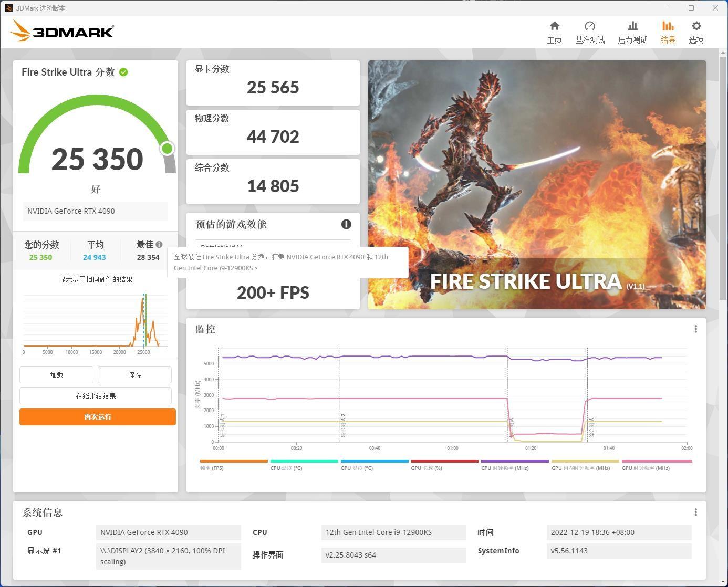Click the Fire Strike Ultra banner image

click(537, 185)
